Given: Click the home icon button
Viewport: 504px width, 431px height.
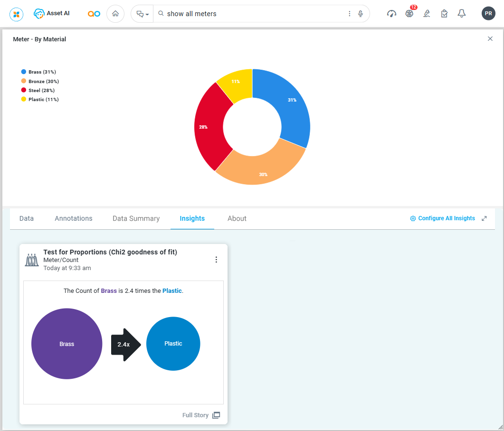Looking at the screenshot, I should (x=115, y=14).
